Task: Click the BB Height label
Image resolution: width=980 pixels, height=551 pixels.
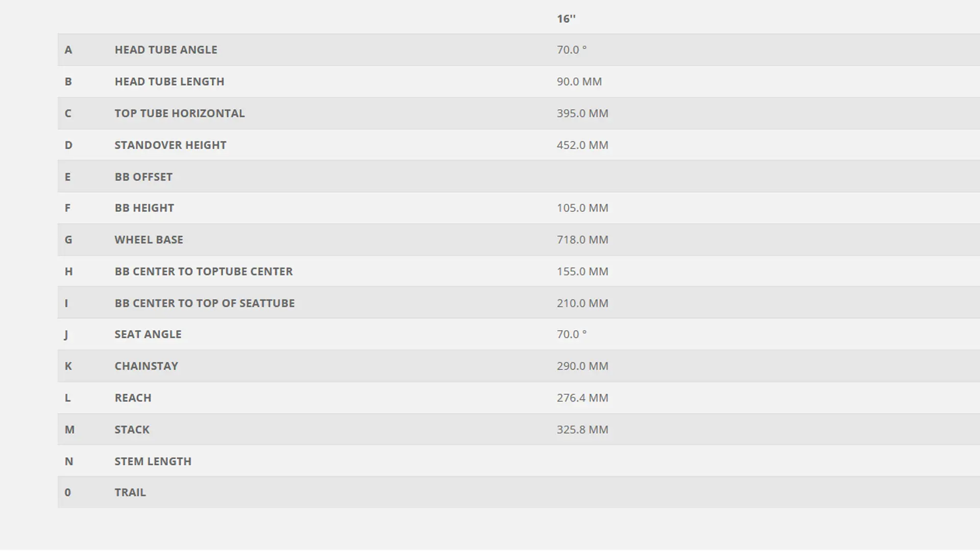Action: click(144, 208)
